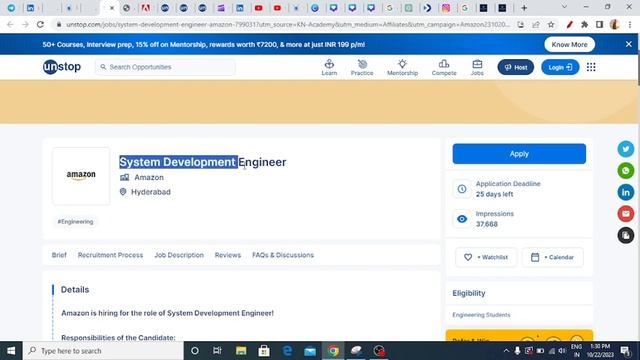Switch to Recruitment Process tab

pyautogui.click(x=110, y=255)
